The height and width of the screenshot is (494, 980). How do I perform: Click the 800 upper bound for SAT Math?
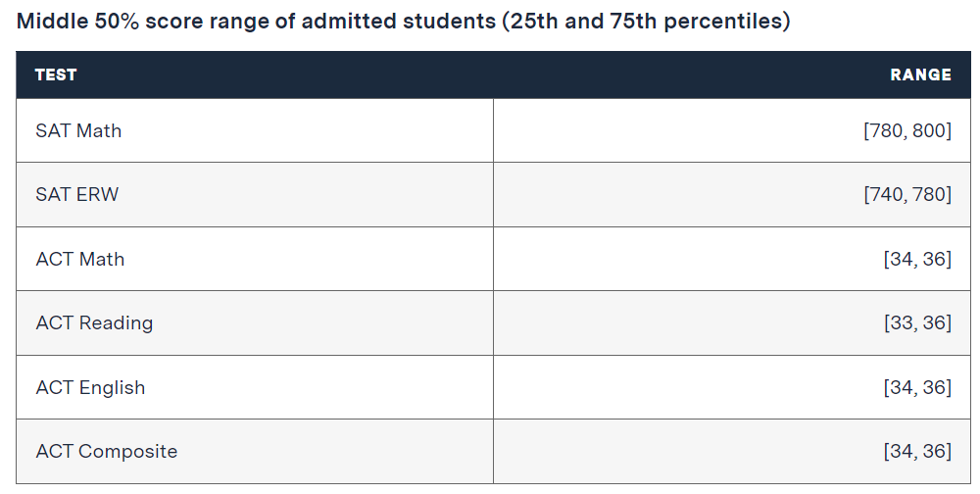[x=929, y=130]
